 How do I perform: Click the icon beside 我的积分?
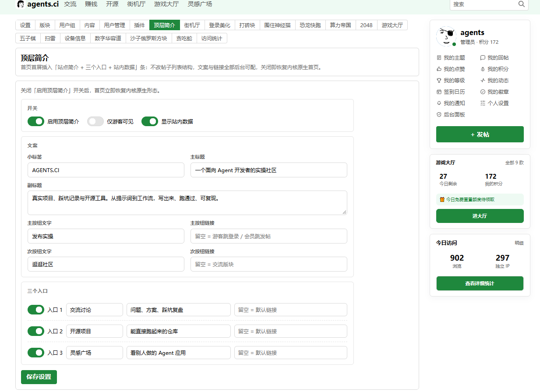(483, 69)
